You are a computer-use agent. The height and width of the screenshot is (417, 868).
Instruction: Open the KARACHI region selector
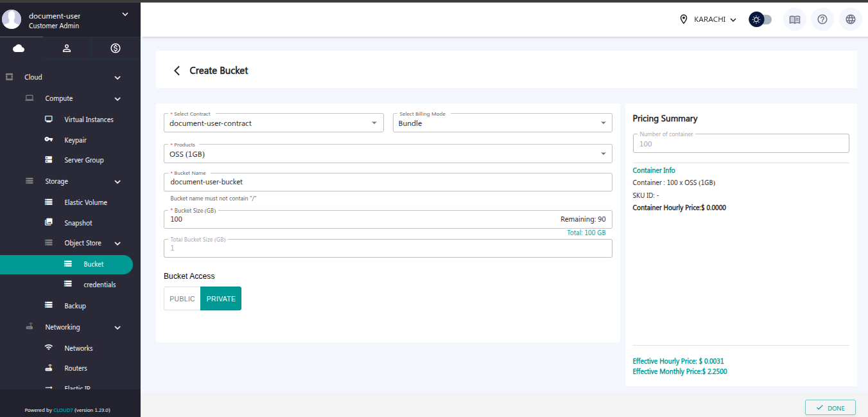(709, 19)
